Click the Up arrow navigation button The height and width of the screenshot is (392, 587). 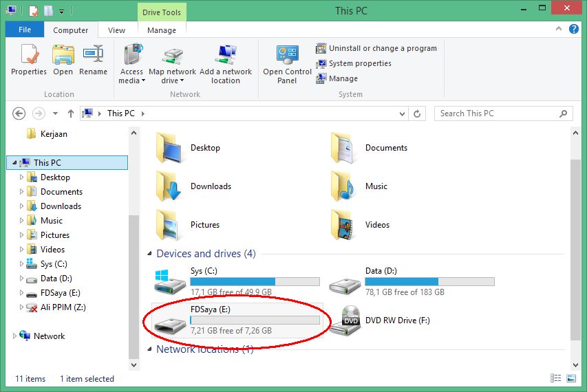70,113
